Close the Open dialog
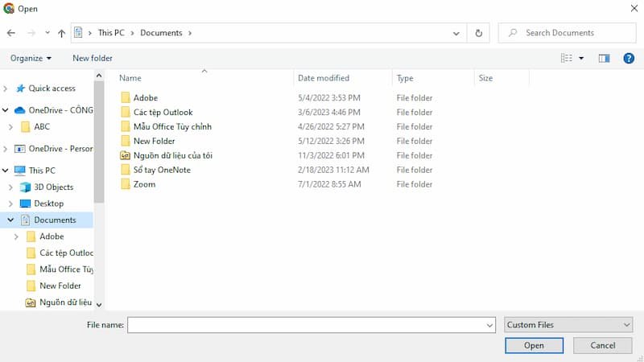Image resolution: width=644 pixels, height=362 pixels. click(634, 8)
